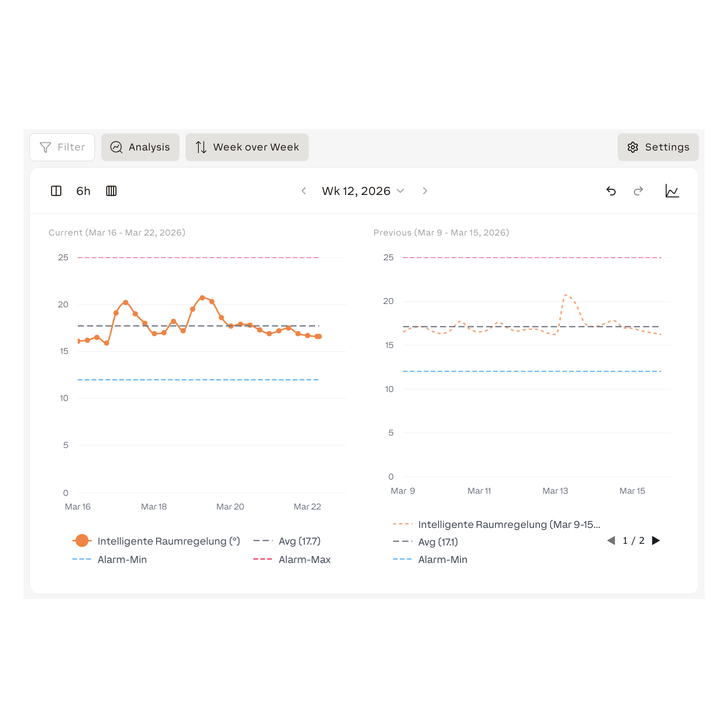Click the two-column split view icon
The height and width of the screenshot is (728, 728).
pyautogui.click(x=56, y=191)
